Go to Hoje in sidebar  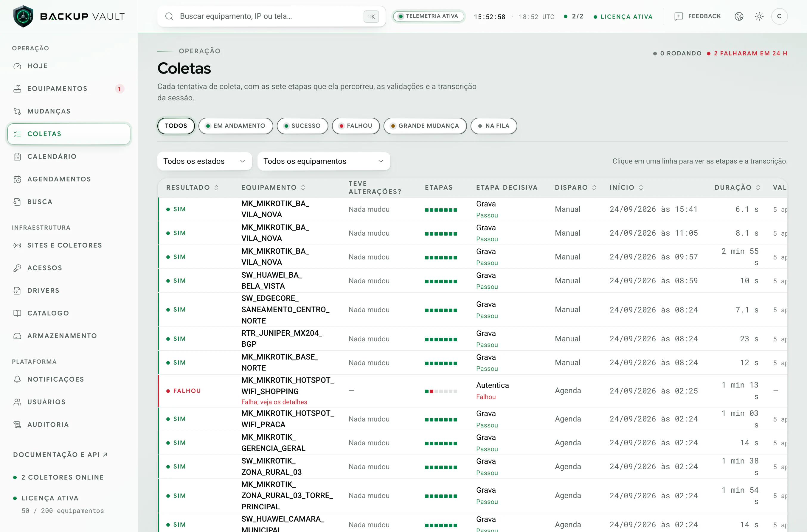pyautogui.click(x=69, y=66)
